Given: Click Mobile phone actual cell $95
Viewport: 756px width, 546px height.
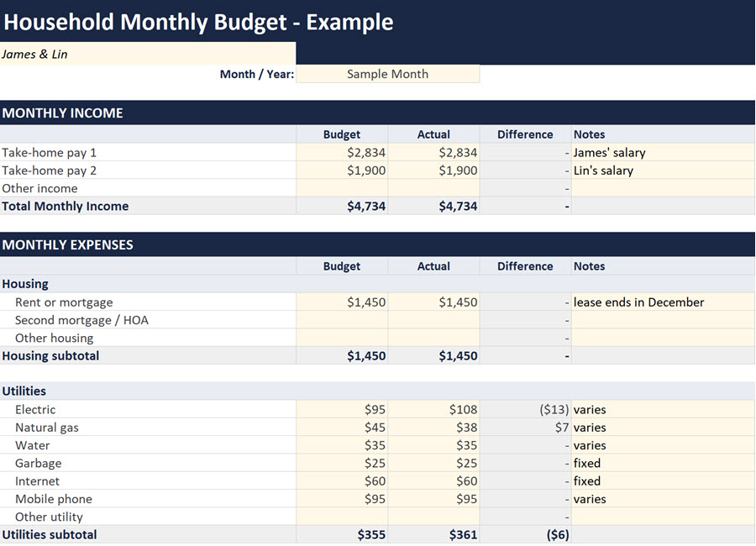Looking at the screenshot, I should click(433, 499).
